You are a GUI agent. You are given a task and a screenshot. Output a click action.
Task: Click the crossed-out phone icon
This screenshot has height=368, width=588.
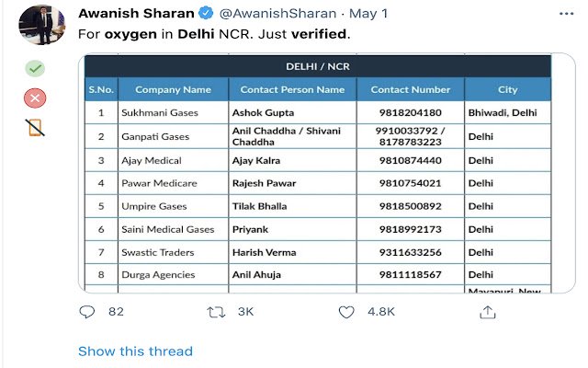(35, 128)
